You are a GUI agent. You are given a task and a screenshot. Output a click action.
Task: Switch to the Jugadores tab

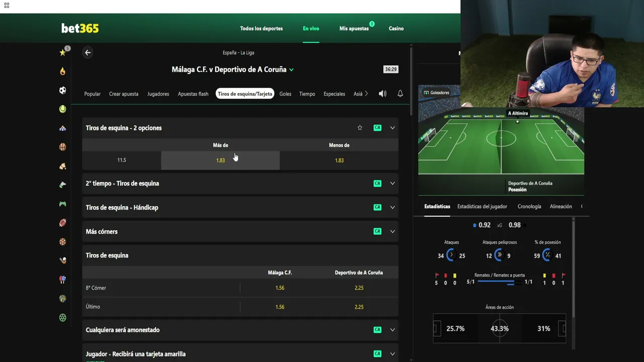click(158, 94)
